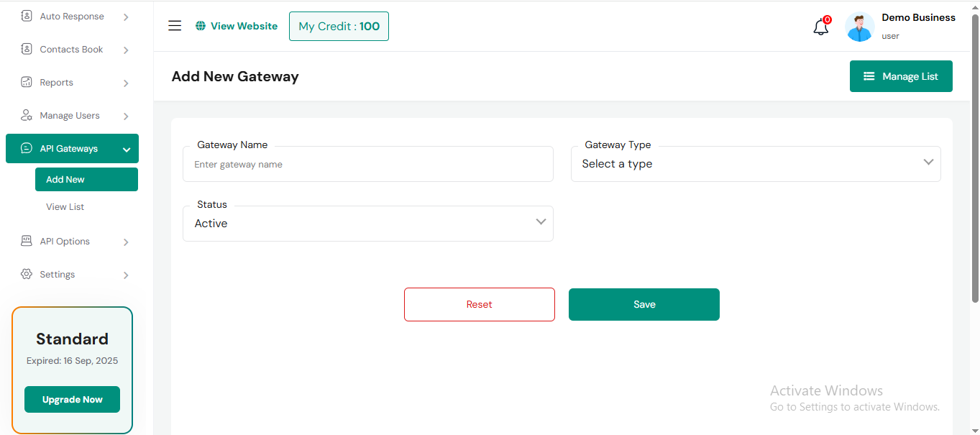This screenshot has height=435, width=980.
Task: Open the Manage List button
Action: [x=900, y=76]
